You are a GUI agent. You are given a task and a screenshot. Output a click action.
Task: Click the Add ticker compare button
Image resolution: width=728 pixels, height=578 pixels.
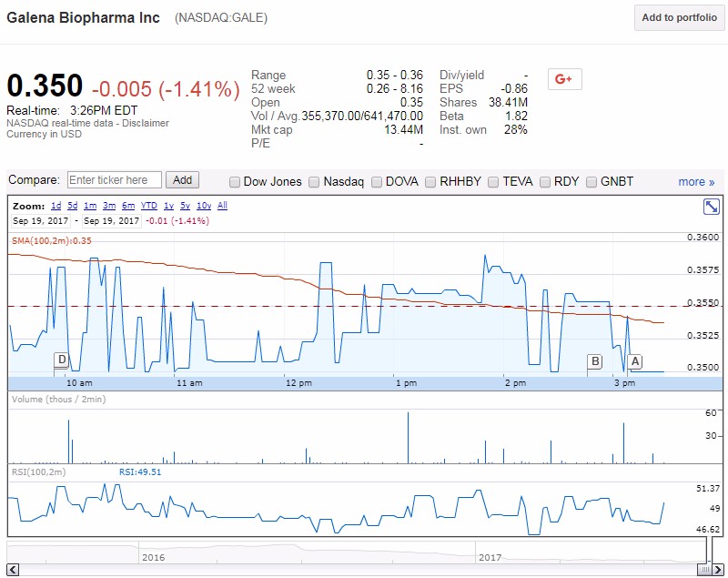183,180
